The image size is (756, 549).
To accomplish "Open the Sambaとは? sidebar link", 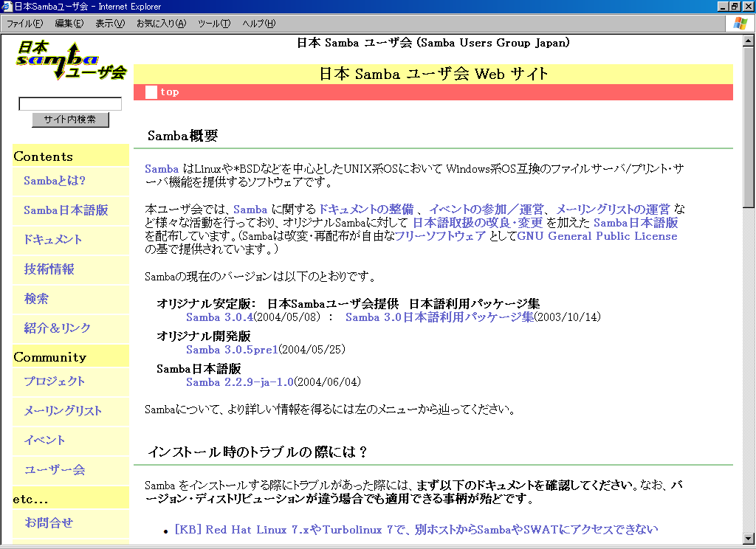I will 55,181.
